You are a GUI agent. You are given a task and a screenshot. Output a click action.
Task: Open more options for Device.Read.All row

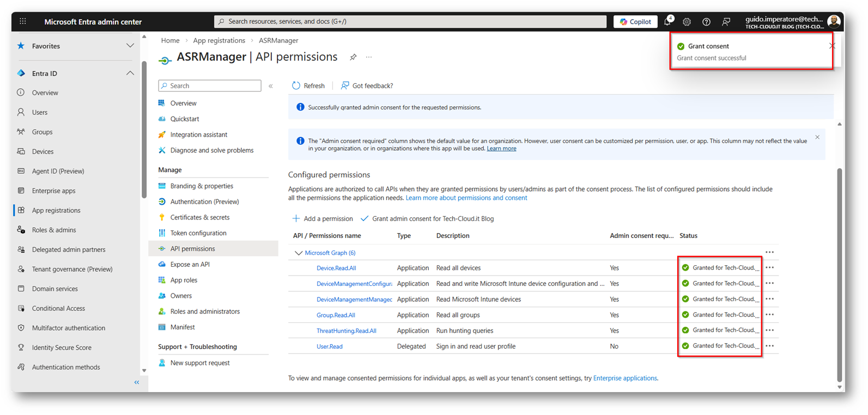tap(769, 267)
